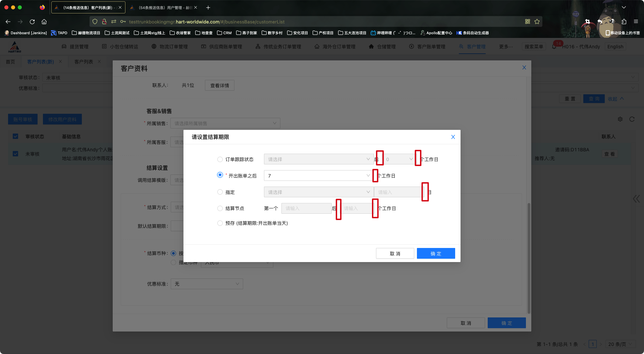Switch to the 首页 tab
Image resolution: width=644 pixels, height=354 pixels.
point(10,61)
